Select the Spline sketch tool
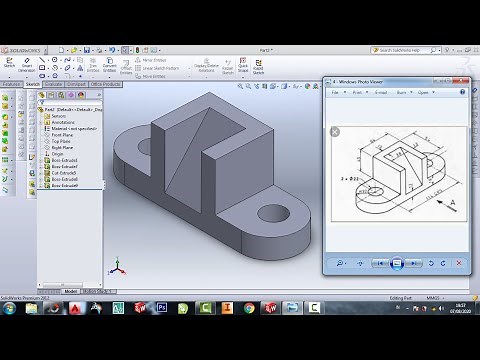The width and height of the screenshot is (480, 360). tap(67, 60)
